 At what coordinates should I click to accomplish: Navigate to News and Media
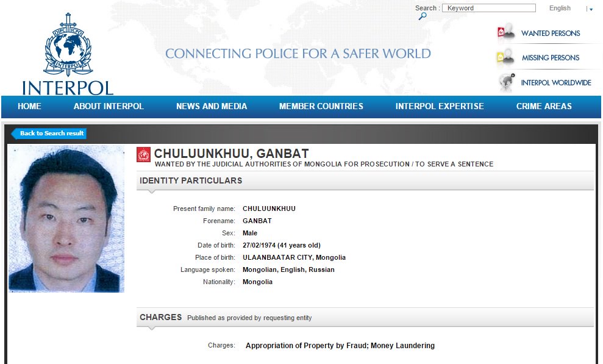pos(212,106)
